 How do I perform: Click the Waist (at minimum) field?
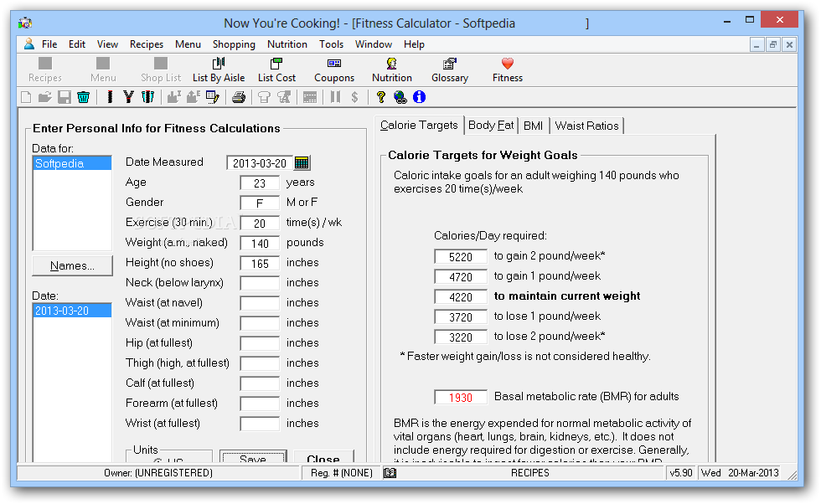tap(260, 323)
